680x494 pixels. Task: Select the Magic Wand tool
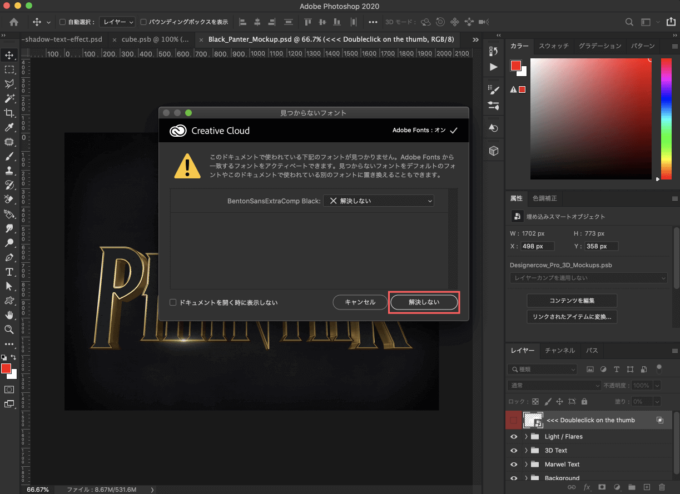point(9,98)
